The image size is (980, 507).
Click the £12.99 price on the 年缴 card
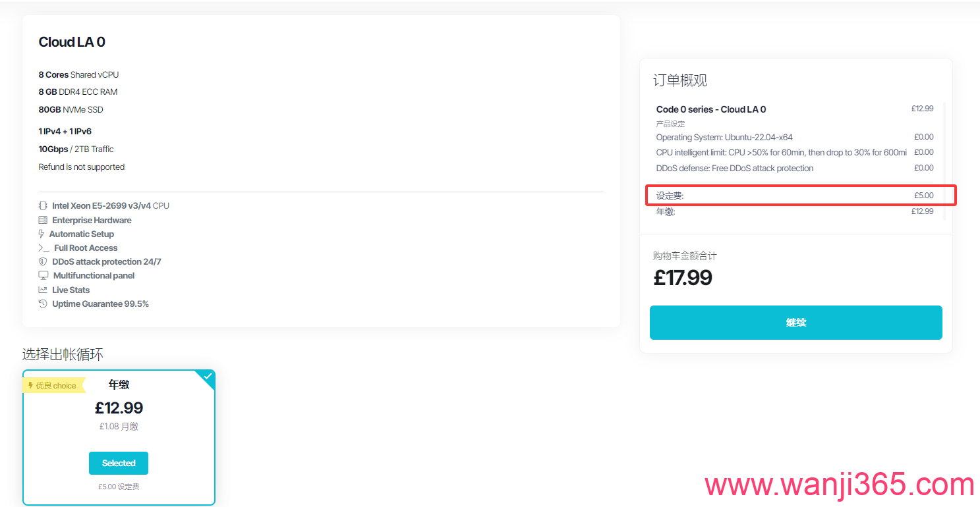[119, 408]
